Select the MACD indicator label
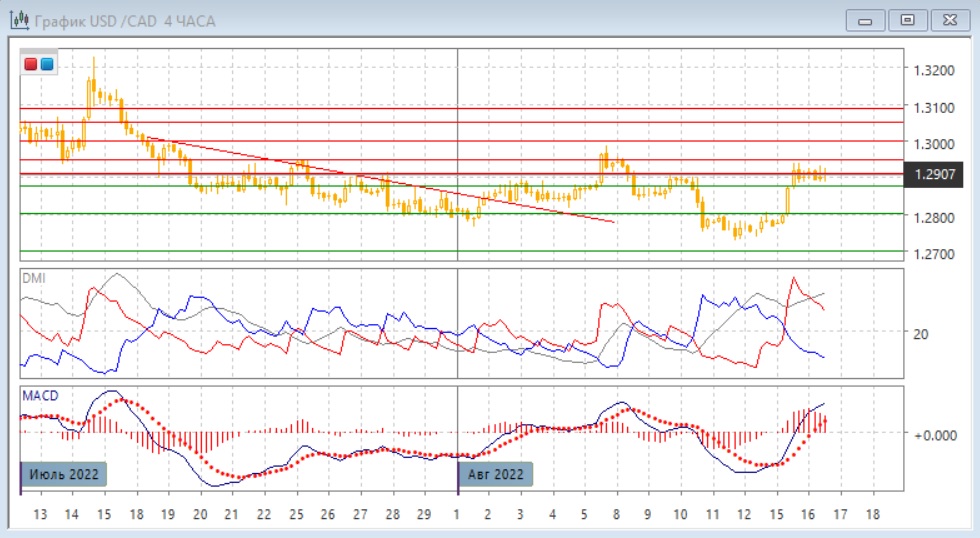980x538 pixels. click(x=38, y=395)
